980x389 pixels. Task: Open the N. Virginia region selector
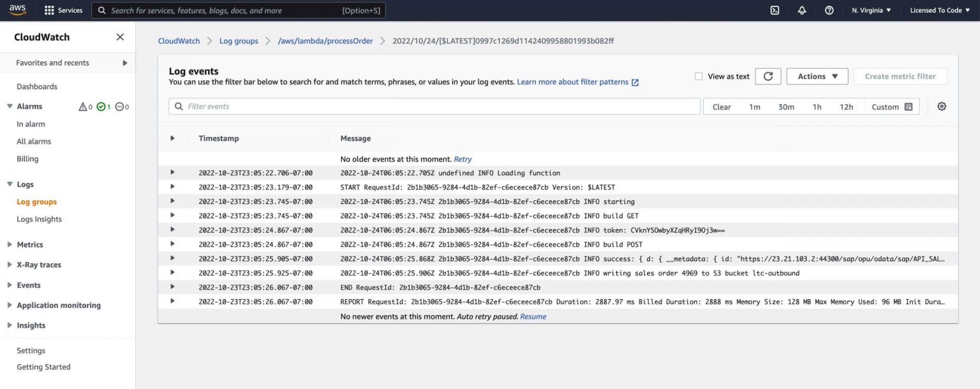click(x=872, y=10)
